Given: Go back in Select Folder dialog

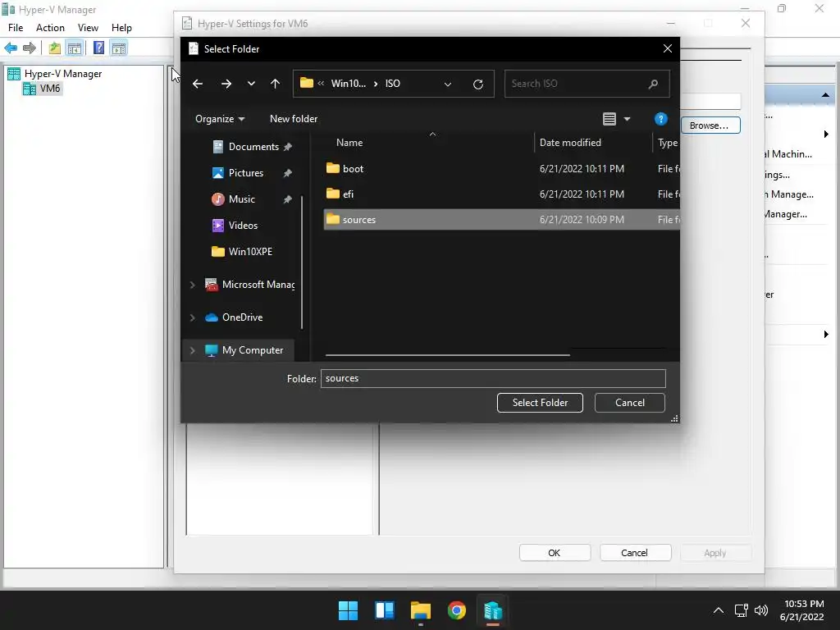Looking at the screenshot, I should [x=198, y=84].
